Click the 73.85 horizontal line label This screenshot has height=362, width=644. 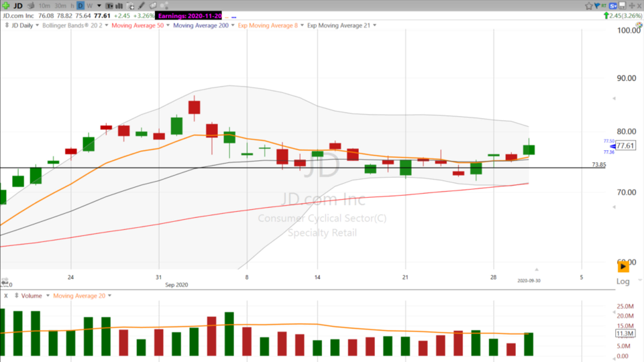tap(599, 165)
